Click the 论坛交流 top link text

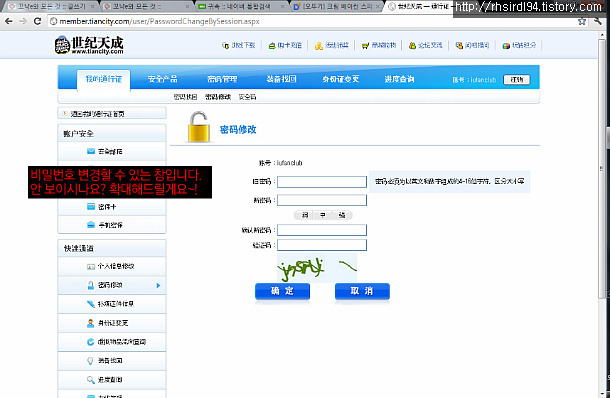click(430, 46)
